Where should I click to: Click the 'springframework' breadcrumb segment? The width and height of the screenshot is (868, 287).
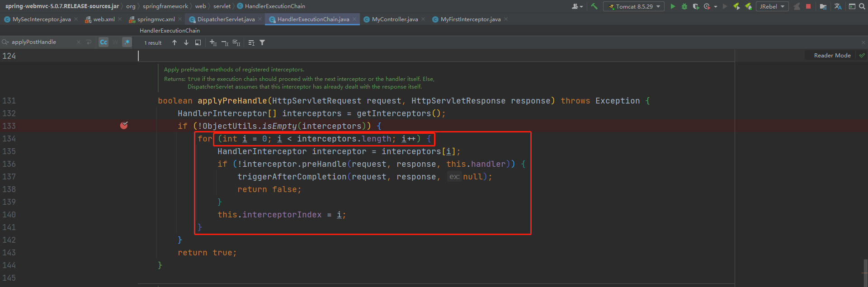tap(165, 6)
